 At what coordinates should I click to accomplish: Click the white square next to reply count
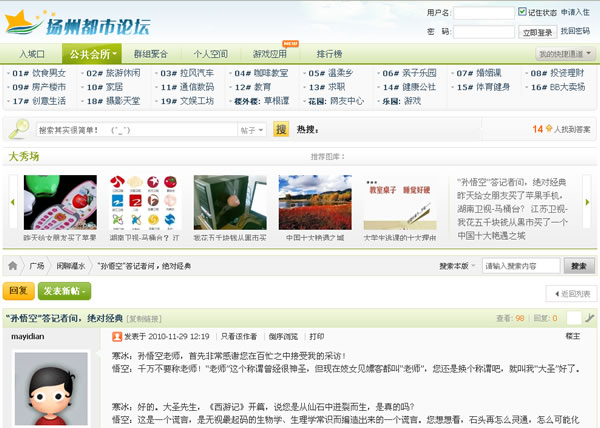(x=574, y=318)
